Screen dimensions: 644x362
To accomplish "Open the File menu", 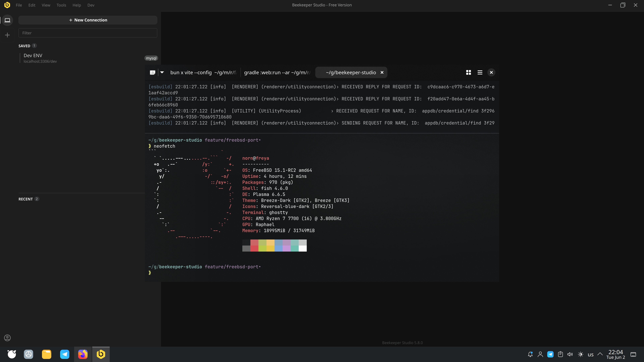I will coord(19,5).
